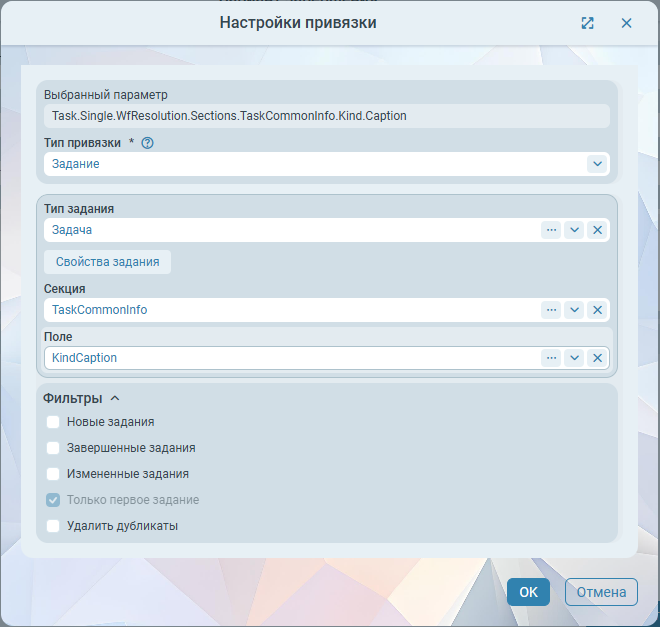The image size is (660, 627).
Task: Click the Свойства задания button
Action: pos(107,262)
